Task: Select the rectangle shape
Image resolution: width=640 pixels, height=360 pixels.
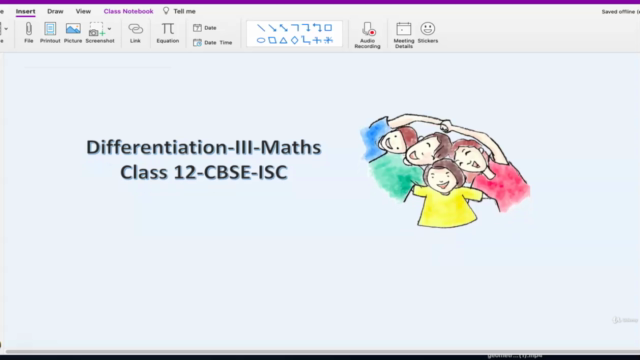Action: [x=328, y=28]
